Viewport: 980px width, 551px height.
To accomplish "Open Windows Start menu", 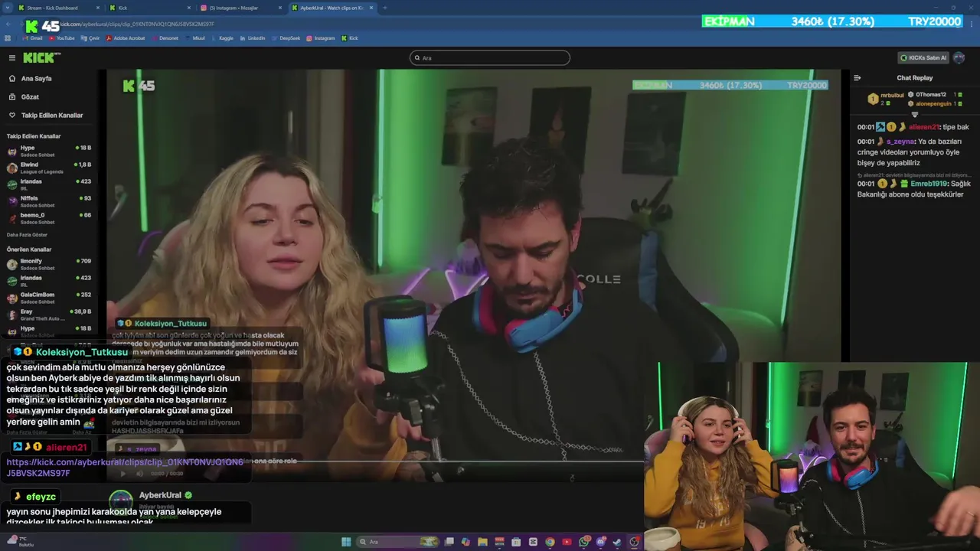I will (346, 542).
